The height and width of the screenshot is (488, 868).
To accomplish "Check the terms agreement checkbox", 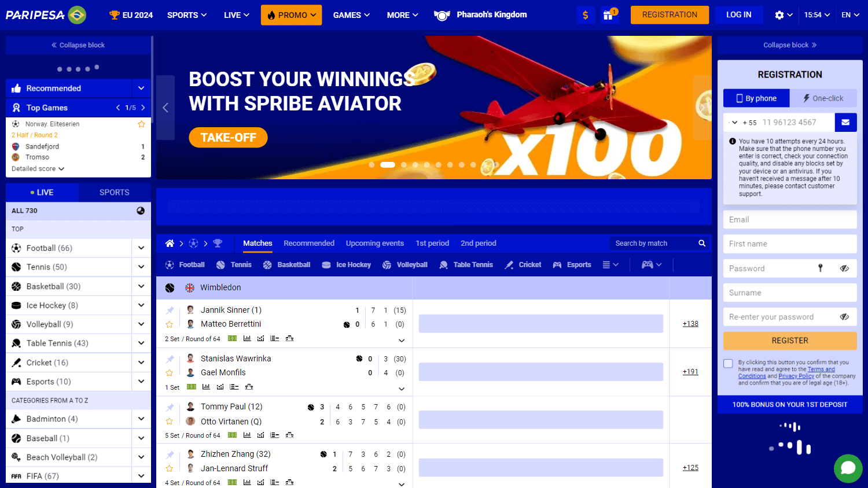I will [x=728, y=363].
